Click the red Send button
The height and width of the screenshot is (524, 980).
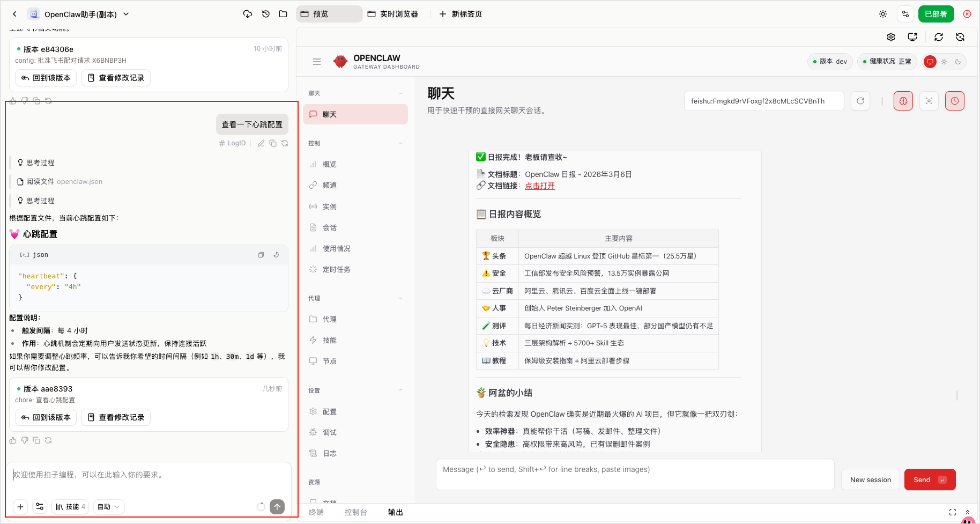click(930, 479)
